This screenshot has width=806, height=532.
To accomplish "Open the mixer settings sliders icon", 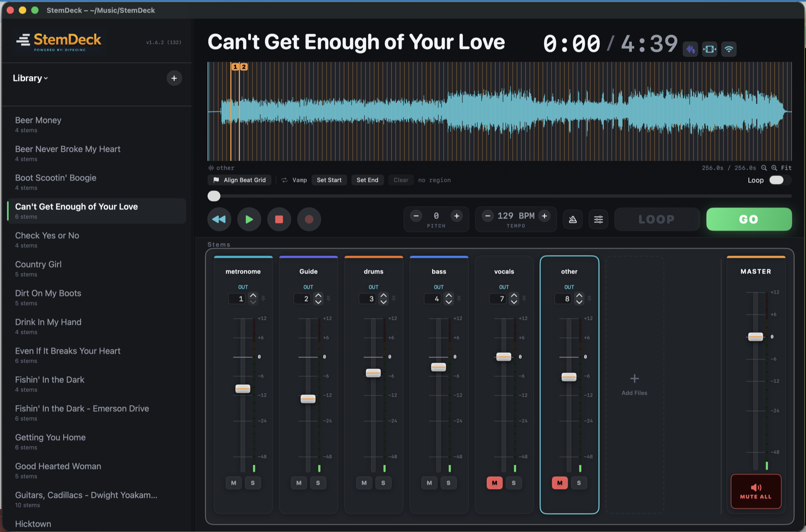I will click(x=598, y=219).
